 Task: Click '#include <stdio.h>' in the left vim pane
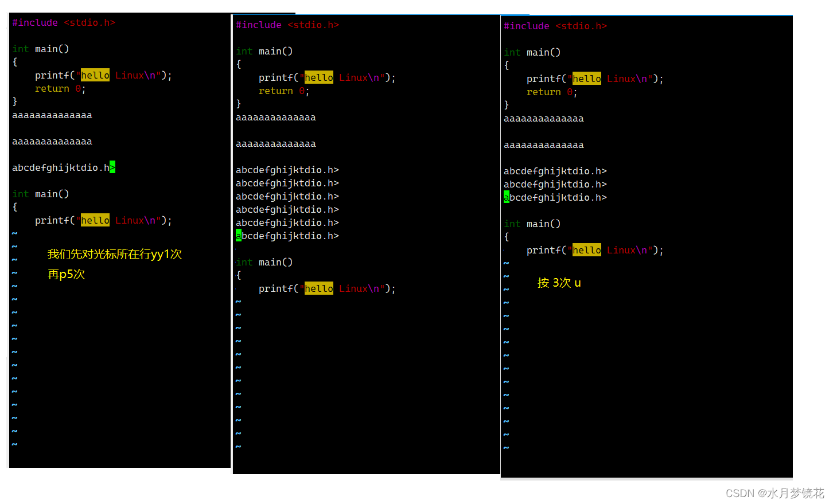(x=64, y=23)
